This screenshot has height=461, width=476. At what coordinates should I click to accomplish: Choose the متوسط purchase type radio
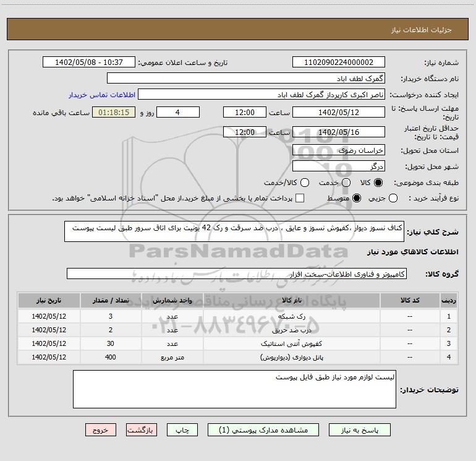[357, 198]
